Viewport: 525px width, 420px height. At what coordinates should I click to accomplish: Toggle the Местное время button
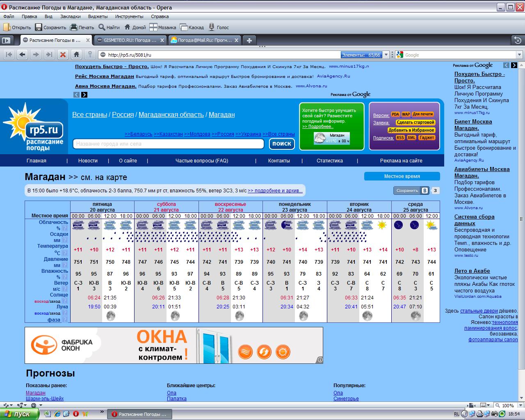pos(402,176)
